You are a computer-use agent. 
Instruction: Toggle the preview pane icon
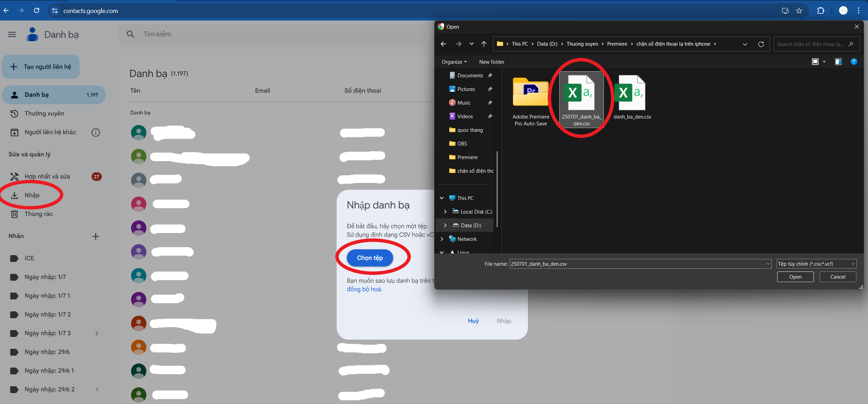coord(838,62)
